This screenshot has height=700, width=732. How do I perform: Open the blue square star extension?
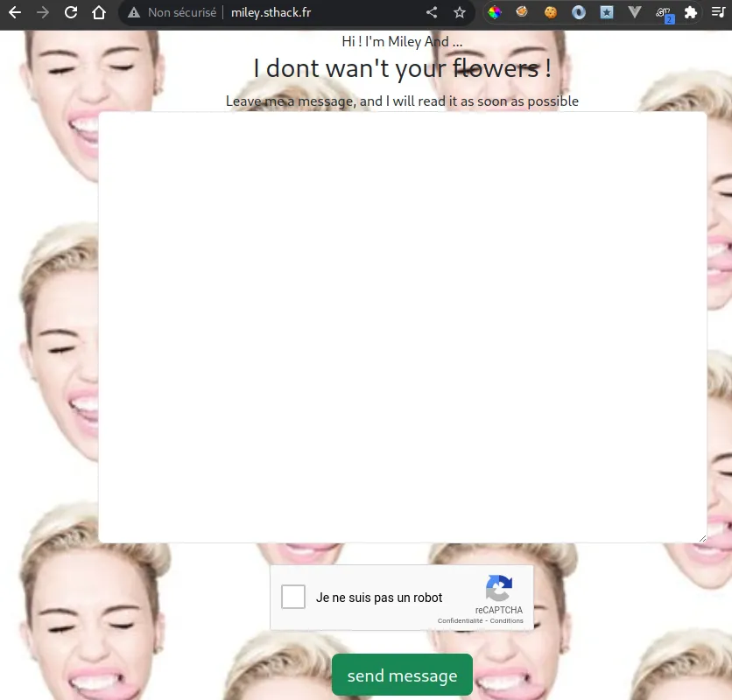pos(607,12)
